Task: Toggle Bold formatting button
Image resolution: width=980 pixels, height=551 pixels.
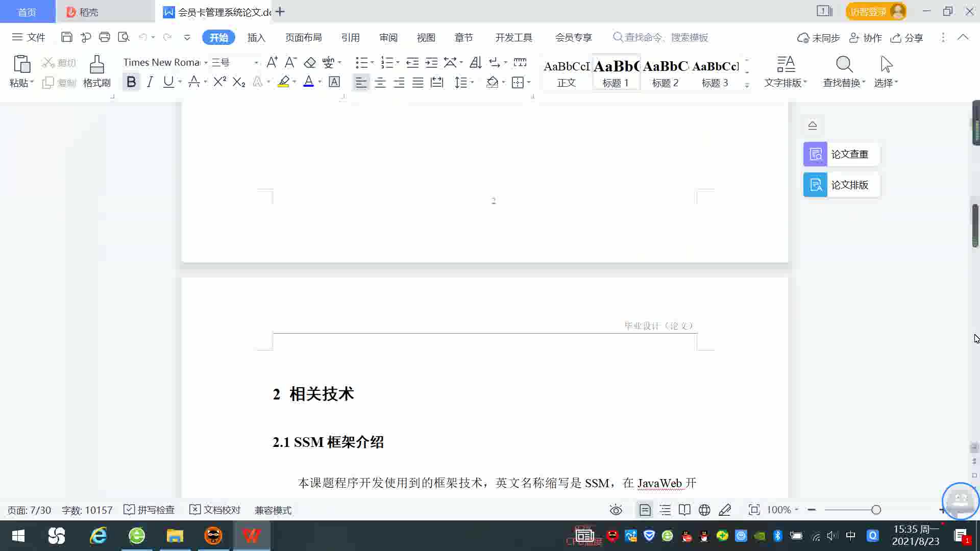Action: tap(131, 82)
